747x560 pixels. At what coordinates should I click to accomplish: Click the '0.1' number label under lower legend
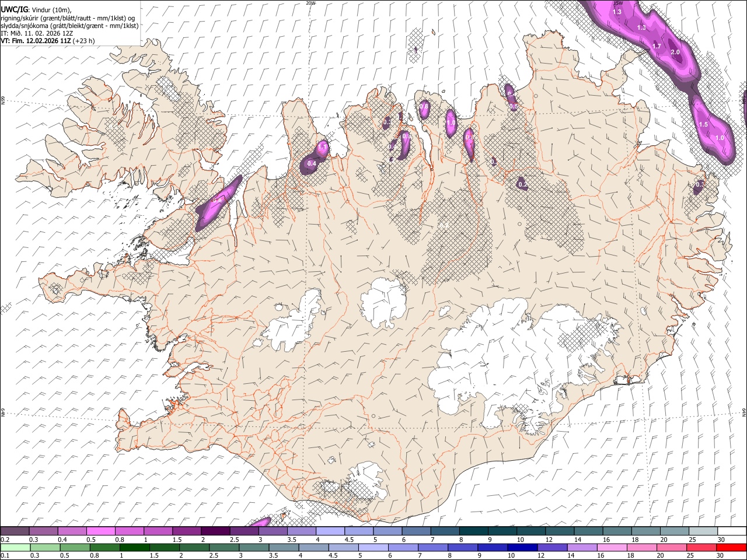[5, 555]
